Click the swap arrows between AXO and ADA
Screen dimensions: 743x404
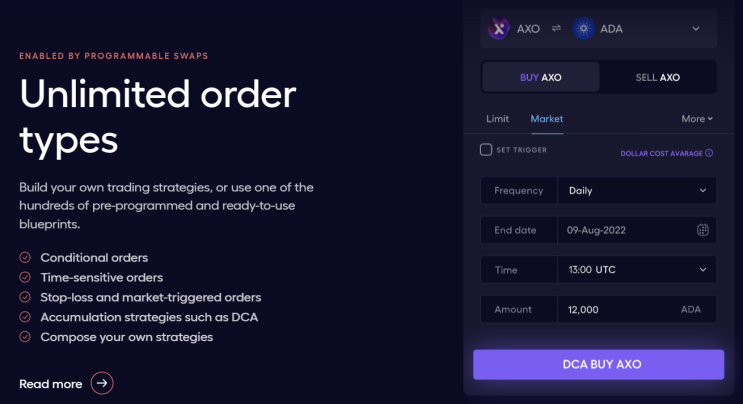pyautogui.click(x=556, y=29)
